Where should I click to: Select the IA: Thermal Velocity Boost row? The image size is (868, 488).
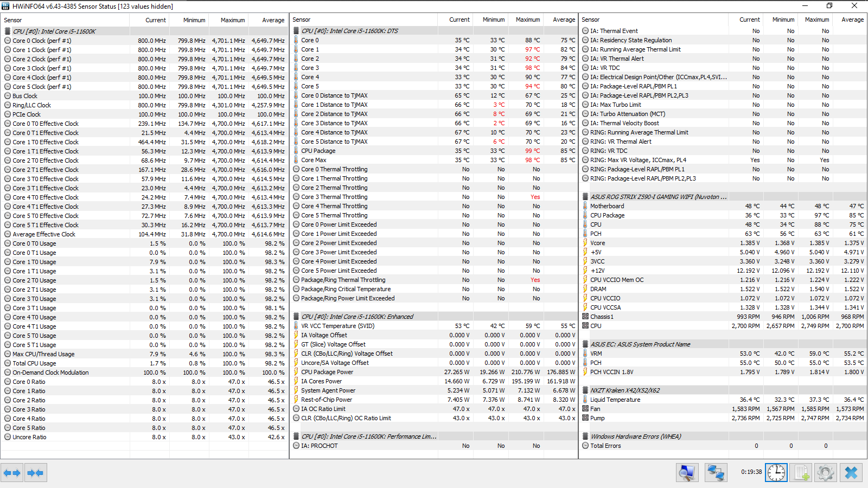724,123
